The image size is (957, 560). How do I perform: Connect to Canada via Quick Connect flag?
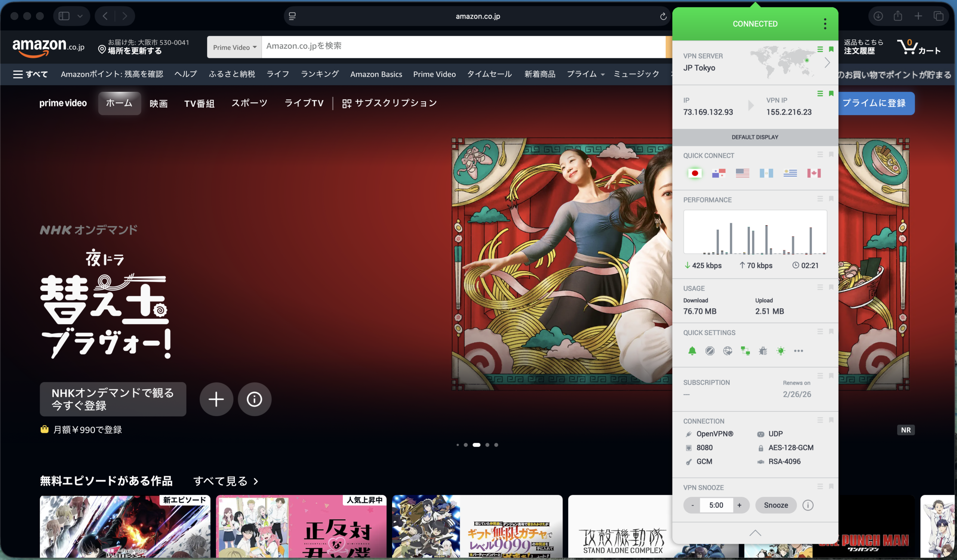tap(814, 173)
